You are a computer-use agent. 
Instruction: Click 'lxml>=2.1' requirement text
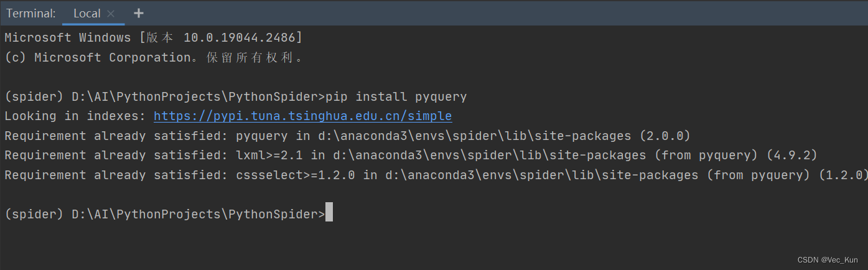266,156
